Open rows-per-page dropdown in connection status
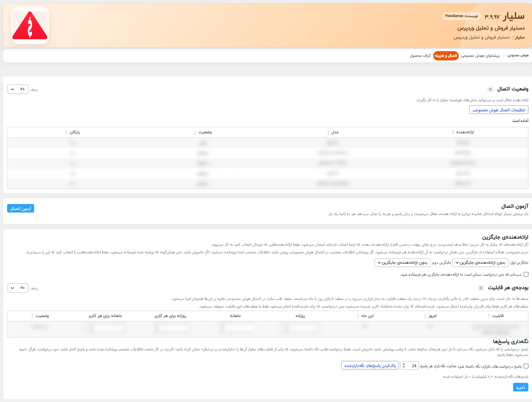The height and width of the screenshot is (402, 532). click(18, 89)
